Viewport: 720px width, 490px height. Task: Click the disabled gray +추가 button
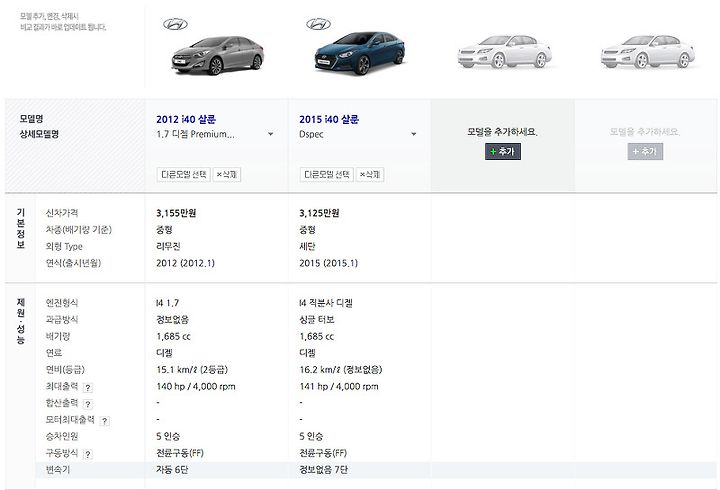coord(645,152)
